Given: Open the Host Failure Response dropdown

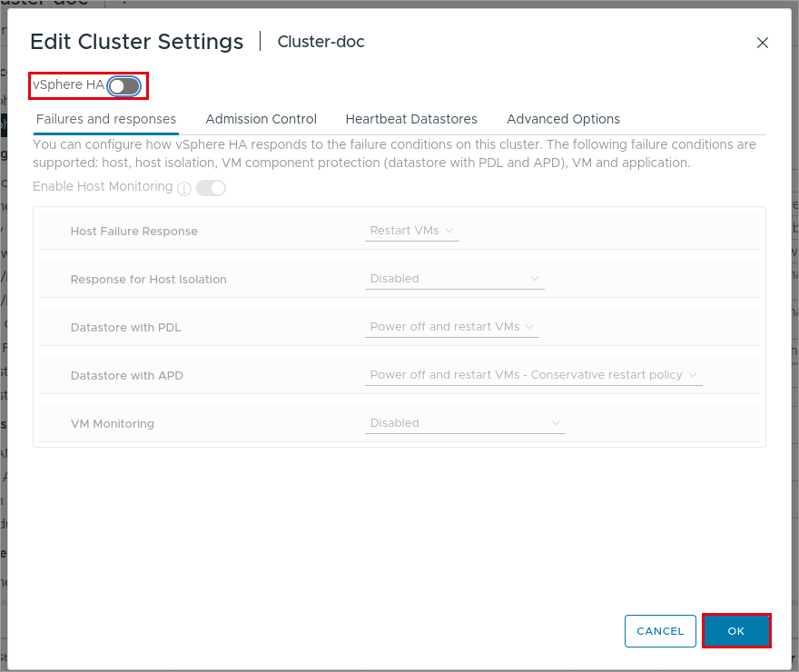Looking at the screenshot, I should click(411, 231).
